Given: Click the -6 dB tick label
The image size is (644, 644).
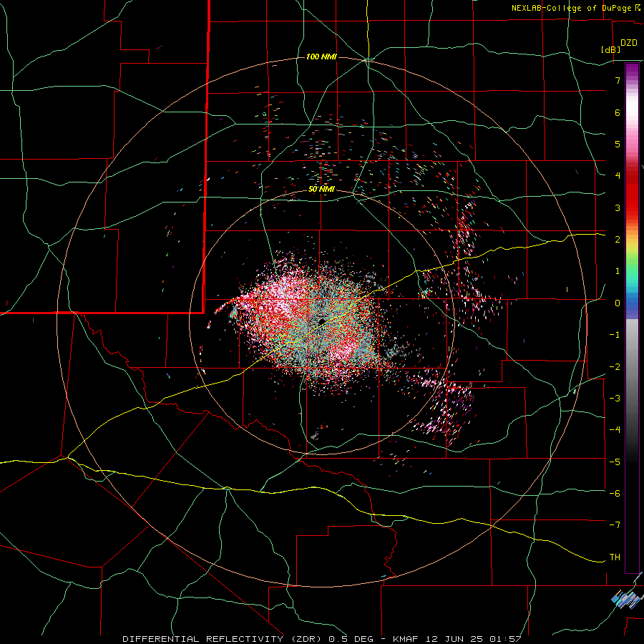Looking at the screenshot, I should tap(615, 494).
